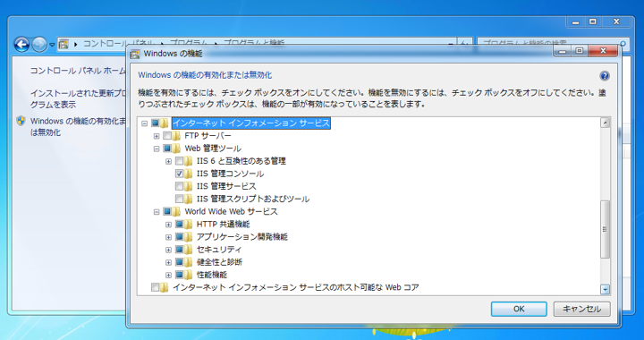Screen dimensions: 644x340
Task: Click the feature list scroll up arrow
Action: click(x=605, y=123)
